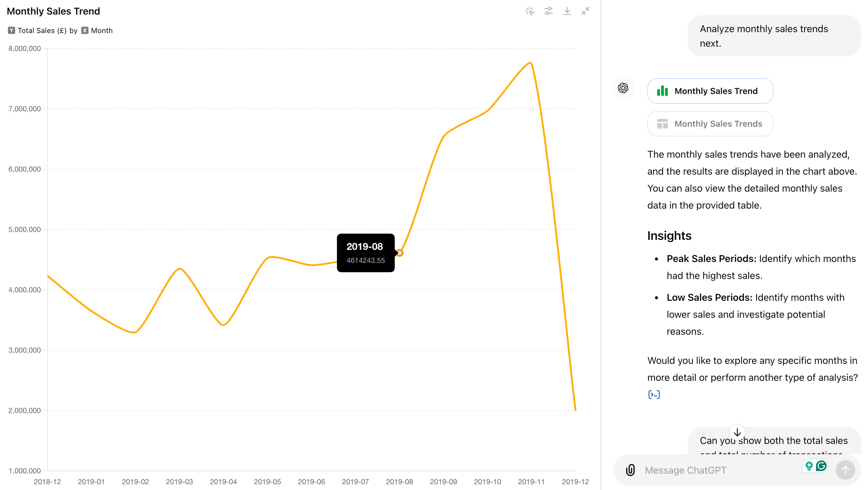The image size is (868, 490).
Task: Open the Monthly Sales Trends table chip
Action: point(710,124)
